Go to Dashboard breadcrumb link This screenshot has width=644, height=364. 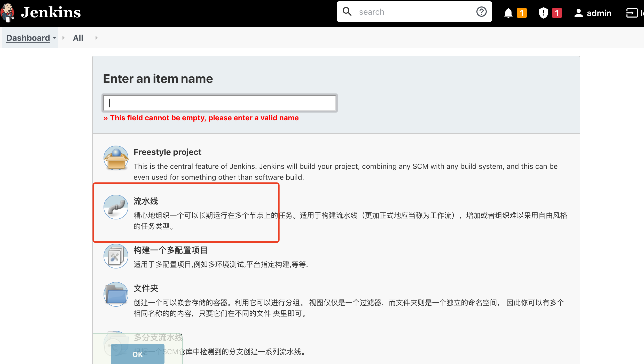28,38
